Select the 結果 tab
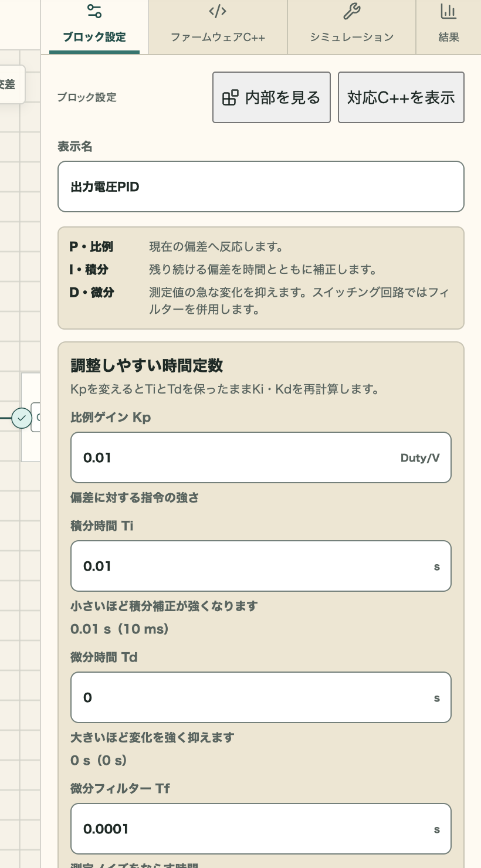The image size is (481, 868). tap(448, 27)
